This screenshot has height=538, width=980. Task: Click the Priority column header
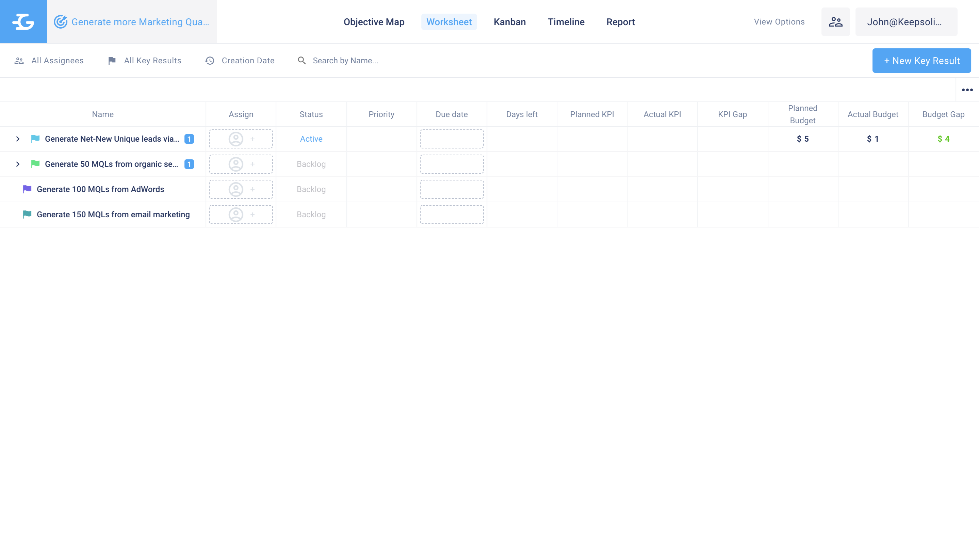click(x=381, y=114)
